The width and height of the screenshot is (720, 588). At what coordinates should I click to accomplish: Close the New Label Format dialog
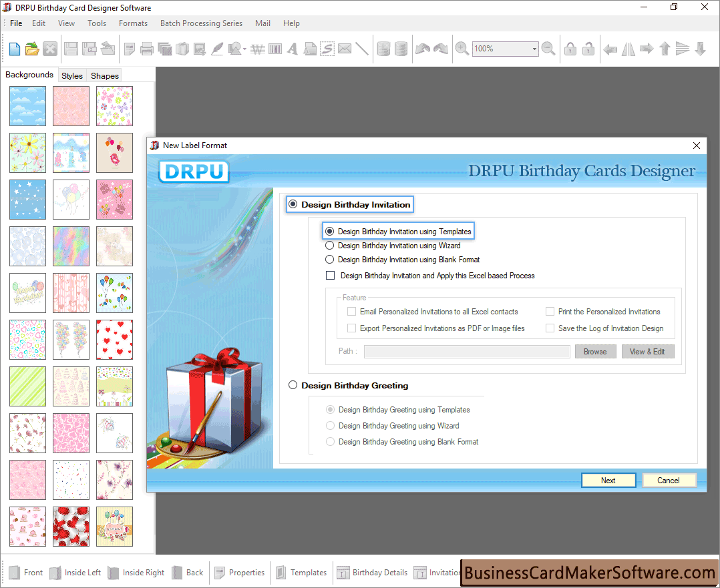(696, 145)
